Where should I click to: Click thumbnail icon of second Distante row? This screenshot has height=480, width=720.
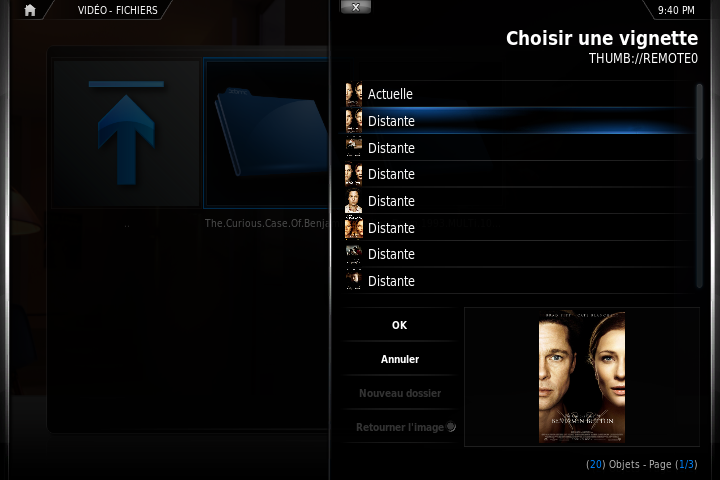354,147
